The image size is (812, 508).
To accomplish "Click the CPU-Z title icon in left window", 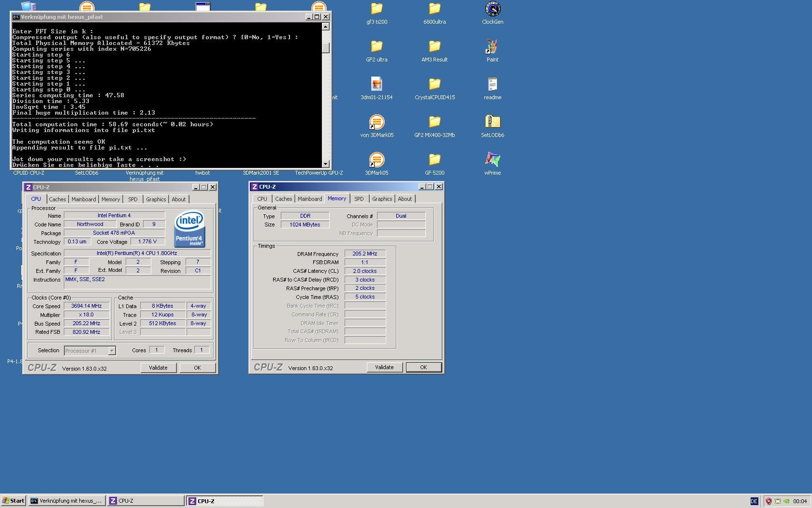I will [x=28, y=187].
